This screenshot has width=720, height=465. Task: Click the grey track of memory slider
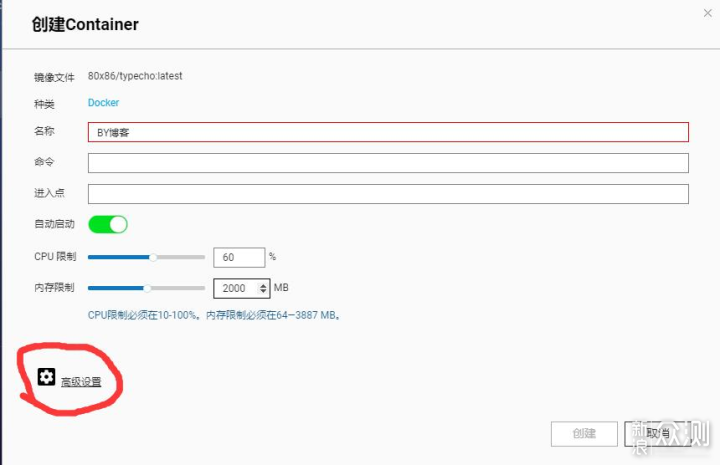tap(178, 288)
